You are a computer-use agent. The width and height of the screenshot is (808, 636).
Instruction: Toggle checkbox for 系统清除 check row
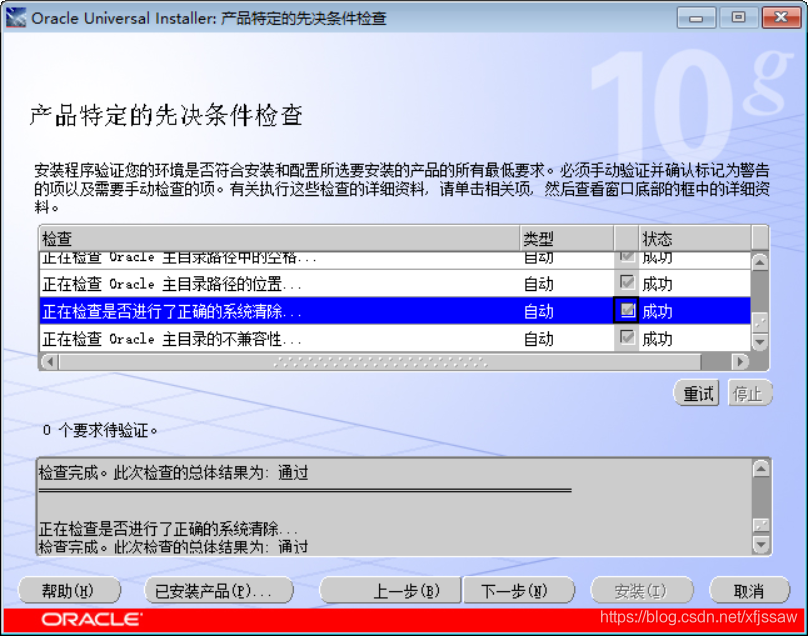click(x=627, y=310)
